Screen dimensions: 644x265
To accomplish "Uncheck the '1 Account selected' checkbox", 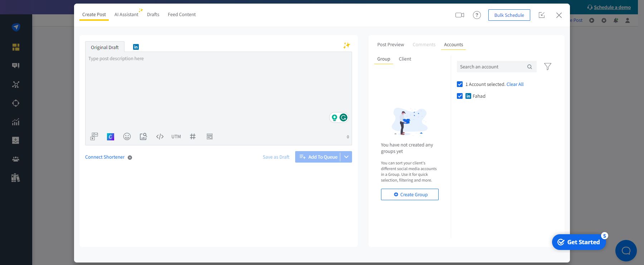I will 460,84.
